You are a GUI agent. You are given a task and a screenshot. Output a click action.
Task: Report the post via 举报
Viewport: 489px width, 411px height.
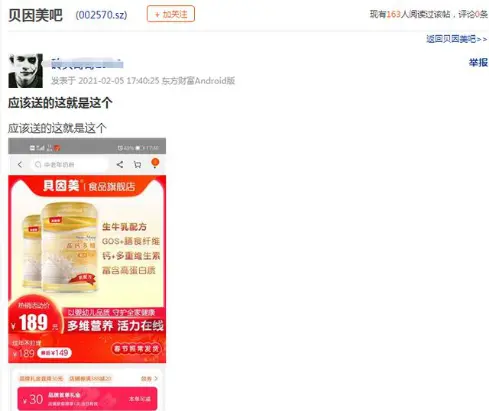[x=478, y=62]
